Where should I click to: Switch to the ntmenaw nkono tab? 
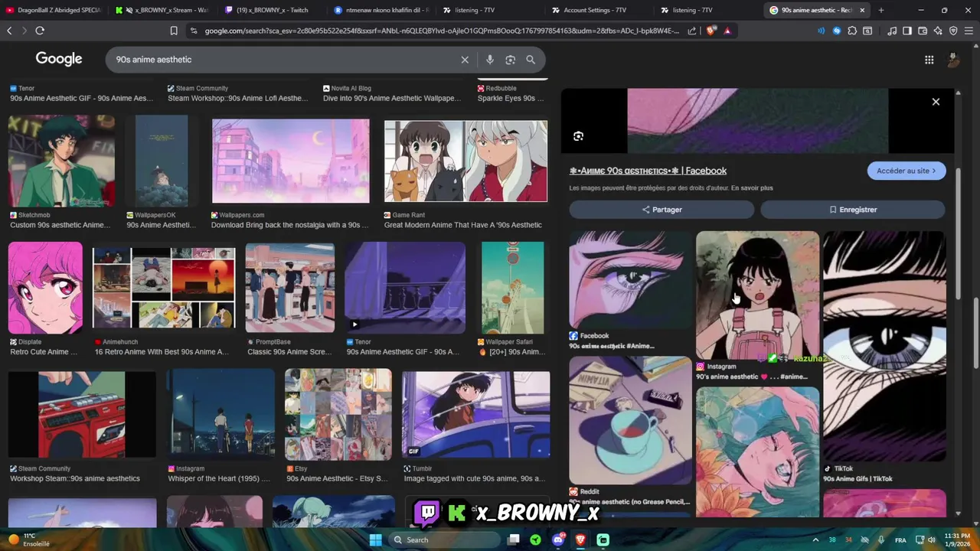[x=382, y=10]
